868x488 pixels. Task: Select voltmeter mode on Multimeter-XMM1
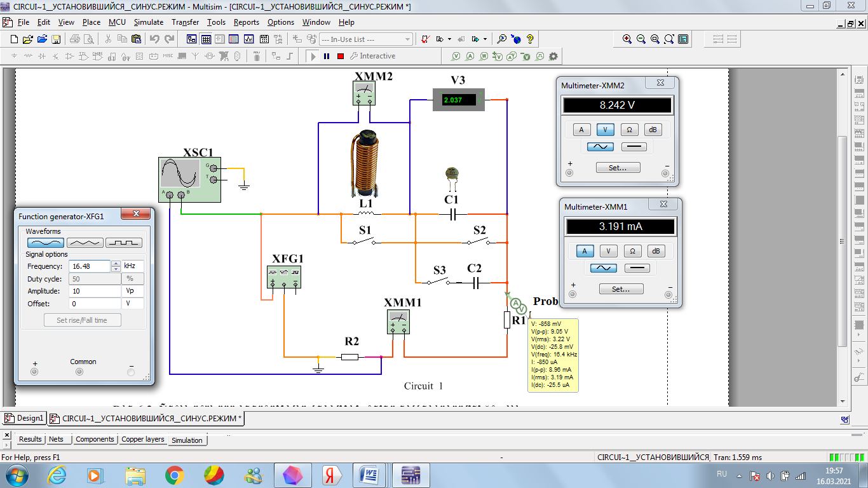pyautogui.click(x=609, y=251)
